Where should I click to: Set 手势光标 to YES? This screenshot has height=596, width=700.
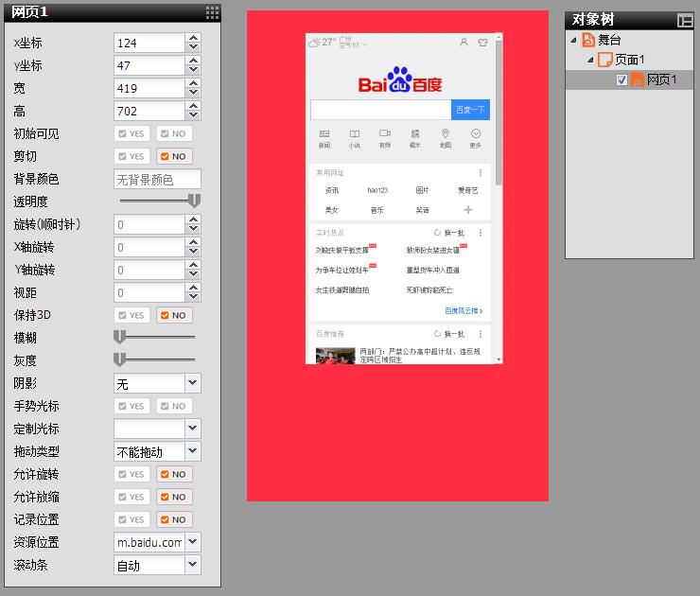tap(131, 406)
